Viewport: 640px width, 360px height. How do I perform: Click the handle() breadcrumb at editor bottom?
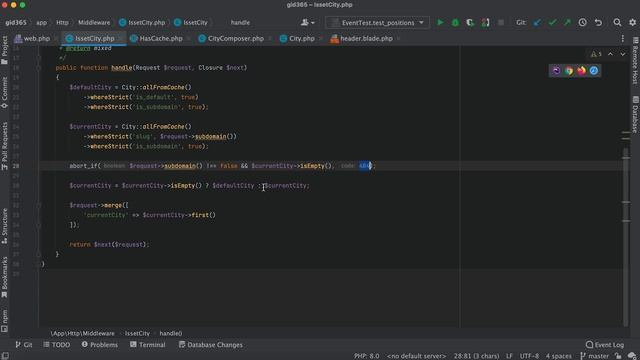(x=171, y=333)
